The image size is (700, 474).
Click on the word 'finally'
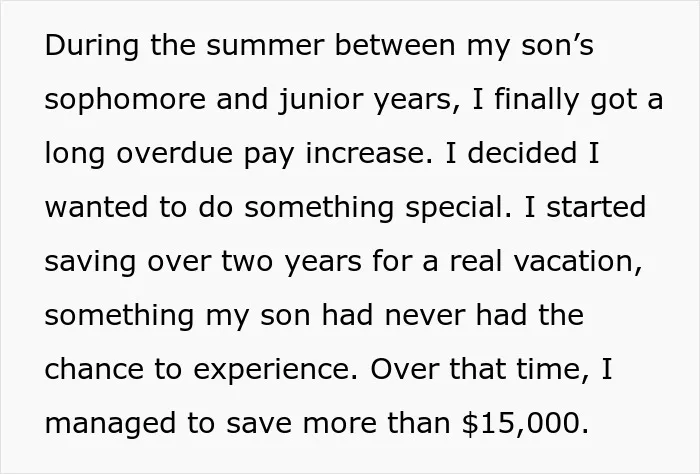(537, 101)
